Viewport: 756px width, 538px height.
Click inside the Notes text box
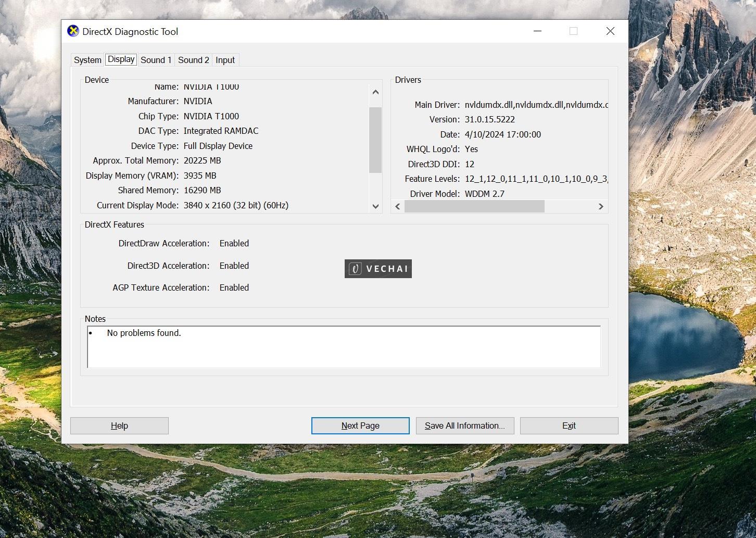tap(344, 347)
